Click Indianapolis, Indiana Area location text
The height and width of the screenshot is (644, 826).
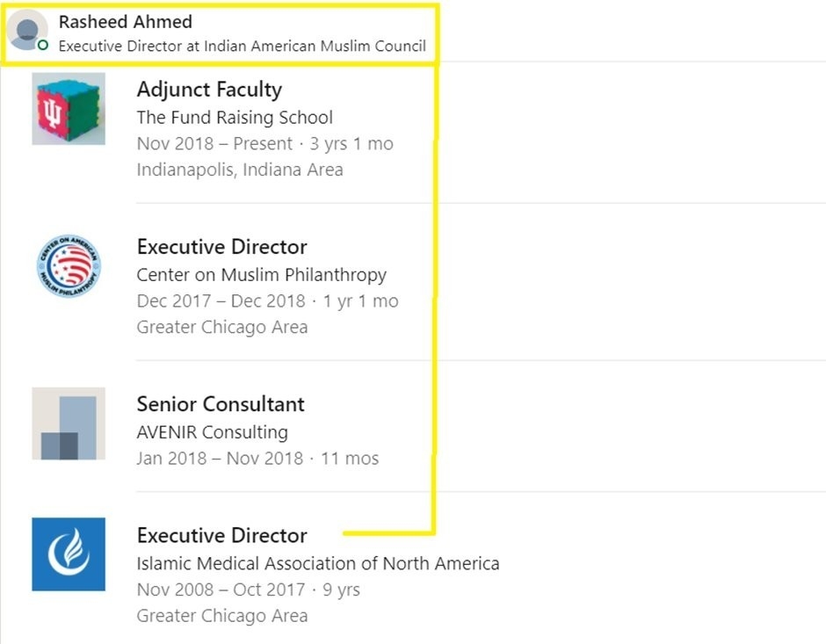click(x=239, y=170)
